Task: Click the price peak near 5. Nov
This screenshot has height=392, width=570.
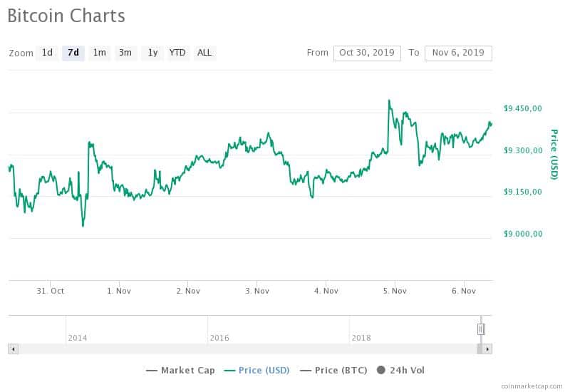Action: (x=389, y=100)
